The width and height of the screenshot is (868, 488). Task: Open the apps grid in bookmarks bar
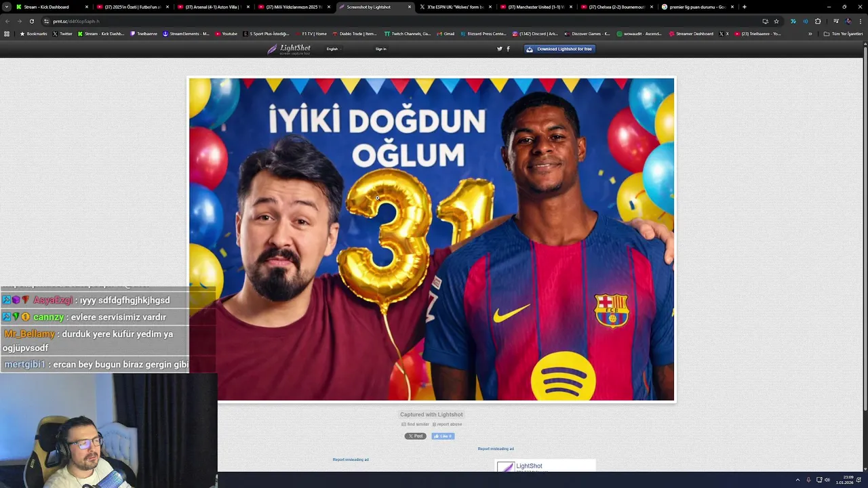(x=7, y=33)
